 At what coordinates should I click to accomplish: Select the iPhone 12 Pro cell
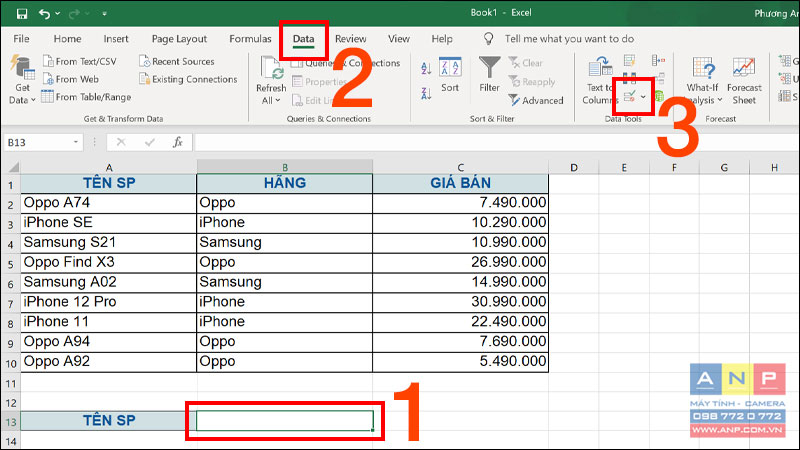[109, 302]
